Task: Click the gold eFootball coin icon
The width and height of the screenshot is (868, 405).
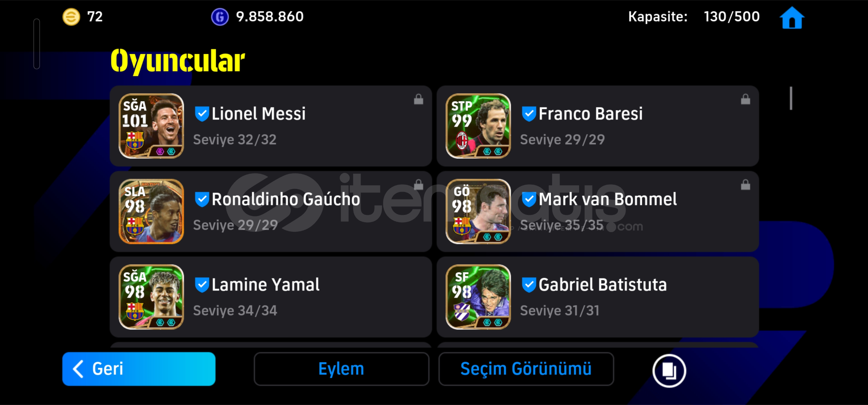Action: (71, 17)
